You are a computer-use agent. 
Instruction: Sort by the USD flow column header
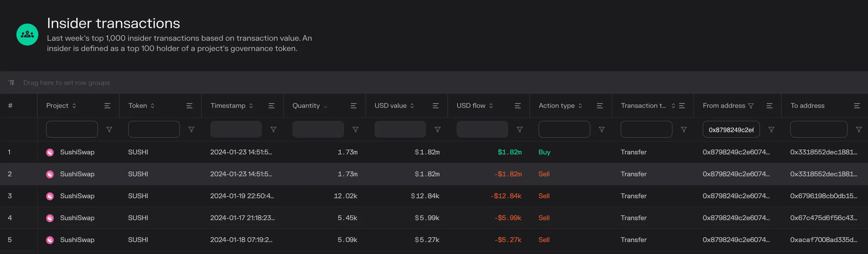475,106
